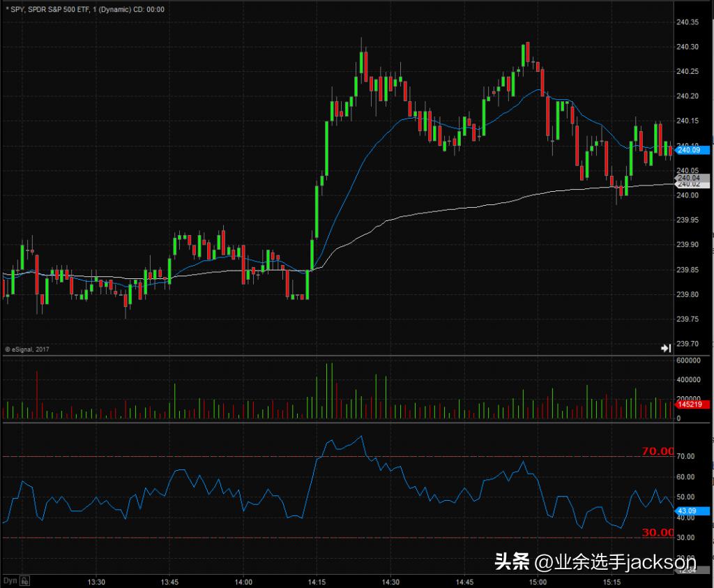Toggle the lock icon beside Dyn

(24, 581)
